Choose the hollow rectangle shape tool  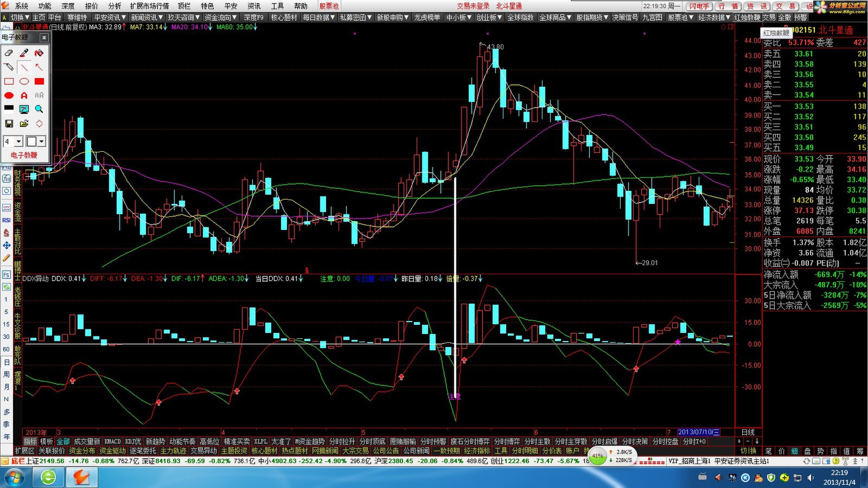[9, 81]
